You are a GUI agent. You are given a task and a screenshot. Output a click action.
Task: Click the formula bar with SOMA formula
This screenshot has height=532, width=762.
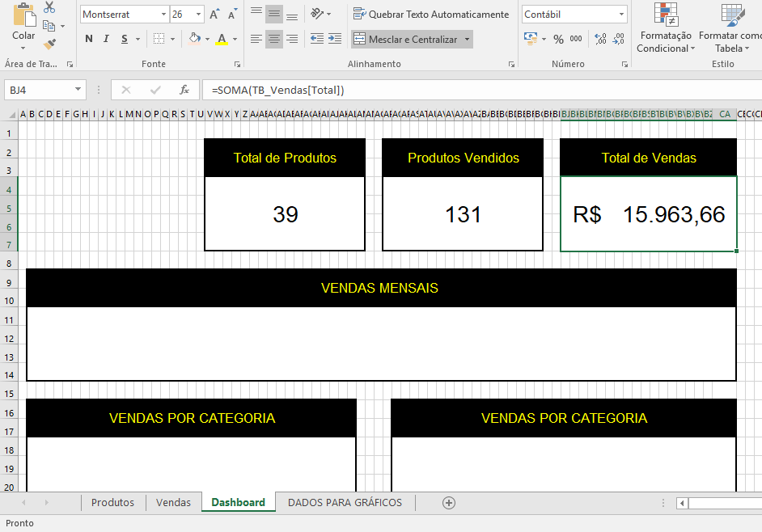(482, 90)
